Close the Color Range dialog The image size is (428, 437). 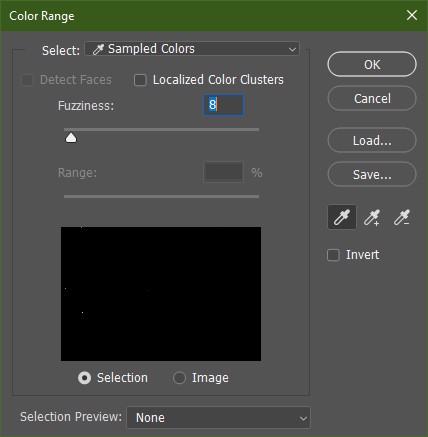coord(412,15)
